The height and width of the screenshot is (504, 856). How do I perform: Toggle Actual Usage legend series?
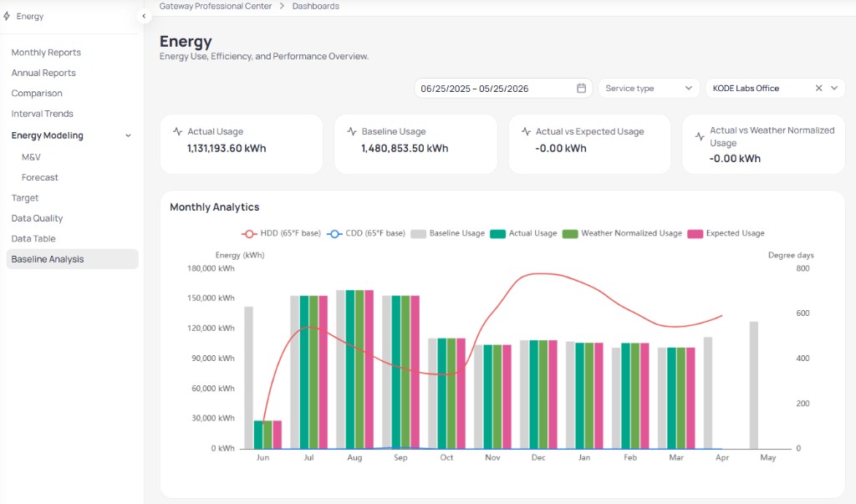(523, 233)
